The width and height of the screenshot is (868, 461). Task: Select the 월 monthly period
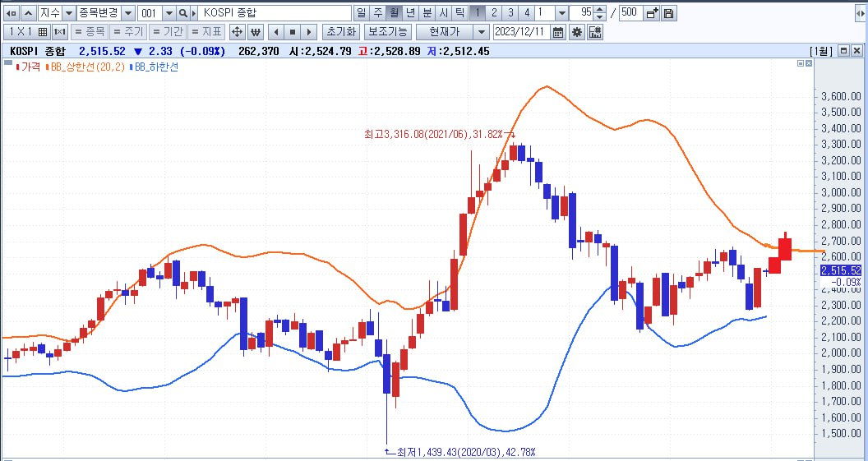coord(395,12)
